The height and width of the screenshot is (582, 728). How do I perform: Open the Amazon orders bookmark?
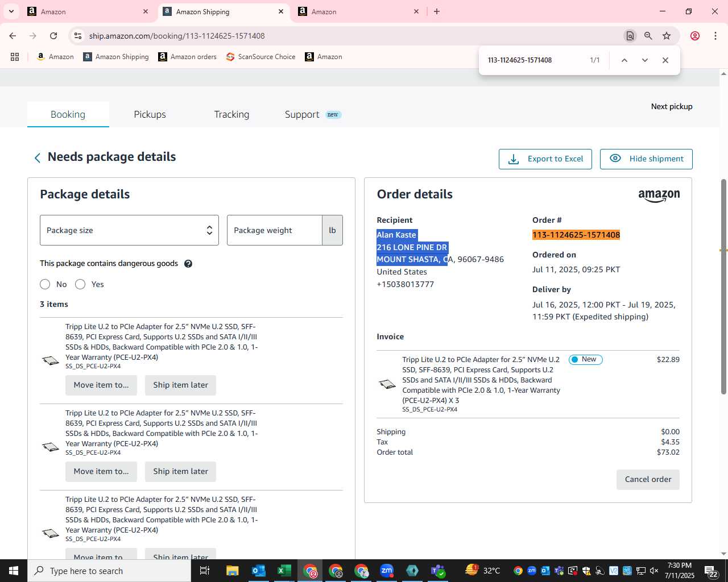[x=187, y=57]
